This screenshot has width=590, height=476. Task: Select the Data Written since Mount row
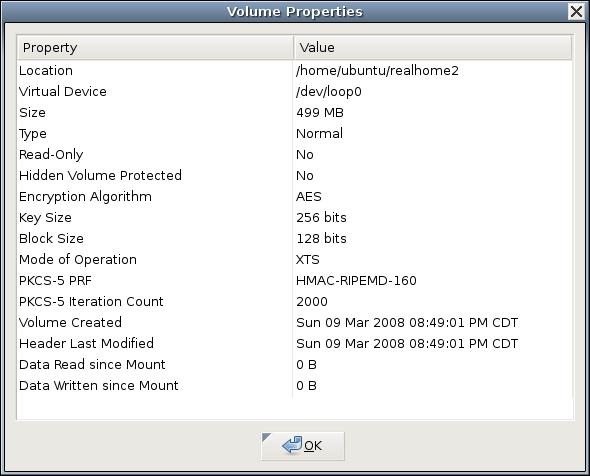pos(295,386)
